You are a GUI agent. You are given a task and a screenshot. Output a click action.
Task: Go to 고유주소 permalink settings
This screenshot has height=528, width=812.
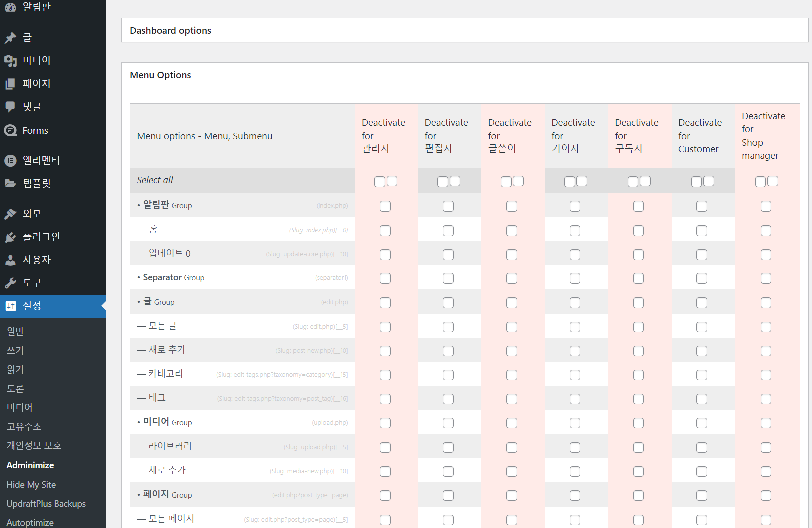pos(24,427)
